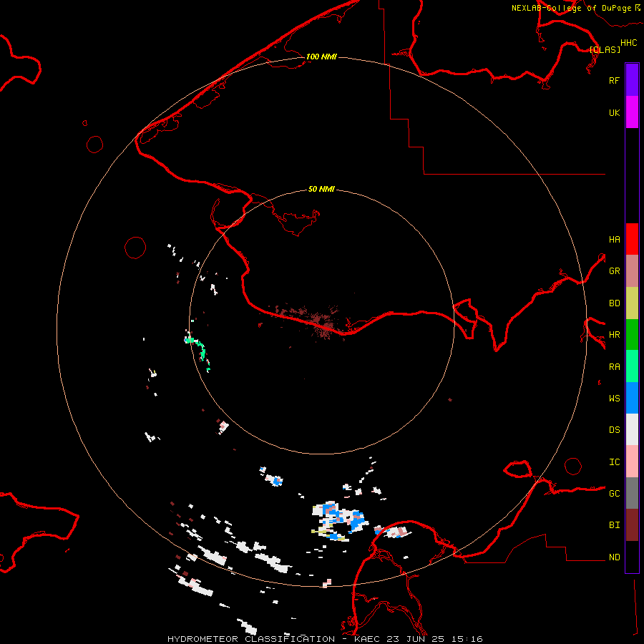
Task: Click the UK legend label
Action: tap(614, 112)
